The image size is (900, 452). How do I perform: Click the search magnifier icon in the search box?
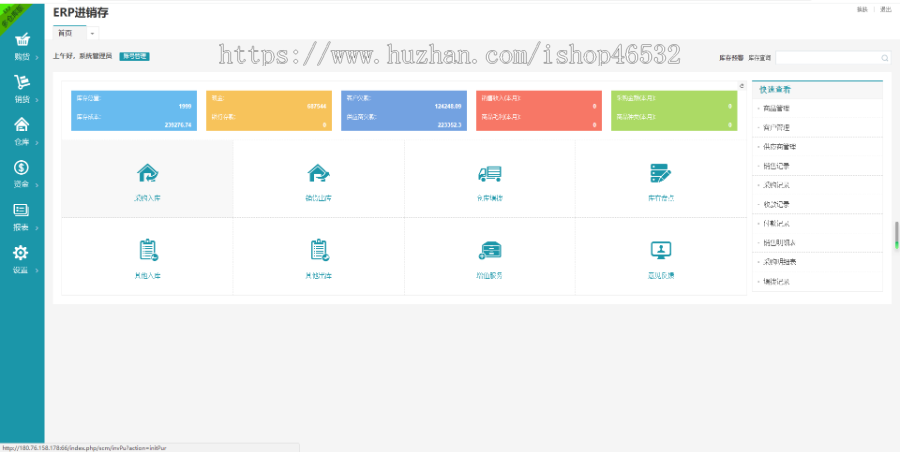pyautogui.click(x=884, y=58)
